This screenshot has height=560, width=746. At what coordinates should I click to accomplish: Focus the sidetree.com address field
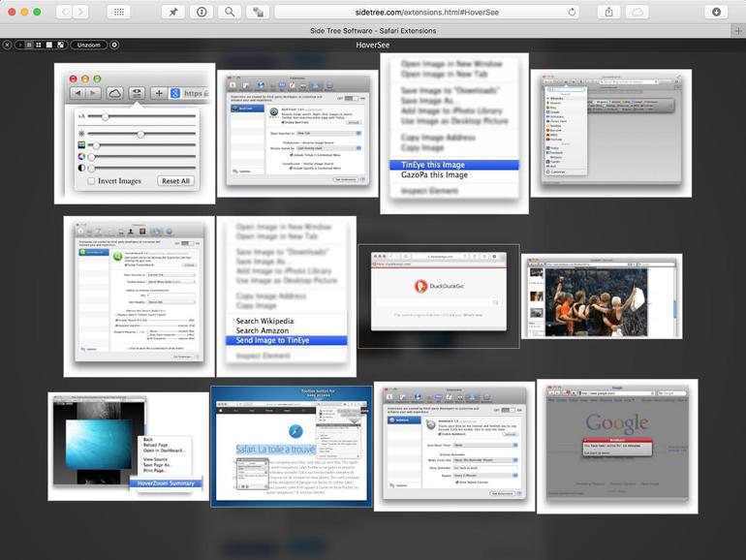[426, 12]
